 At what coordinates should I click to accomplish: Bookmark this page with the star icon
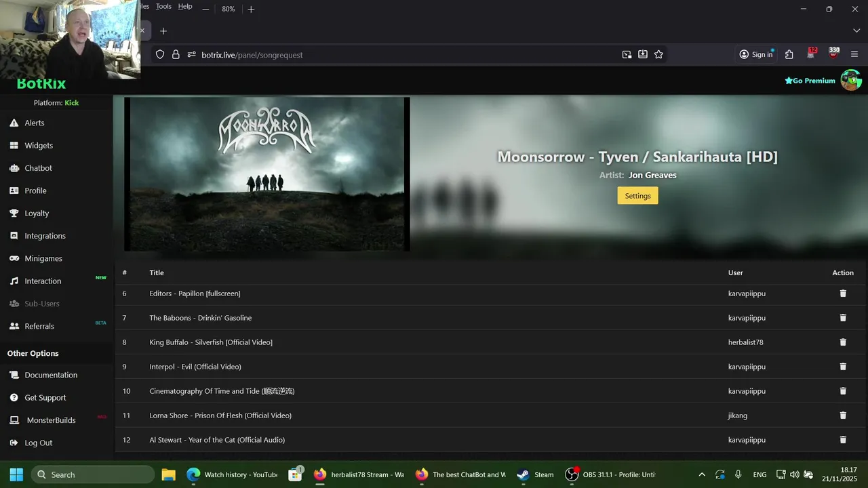(x=658, y=54)
